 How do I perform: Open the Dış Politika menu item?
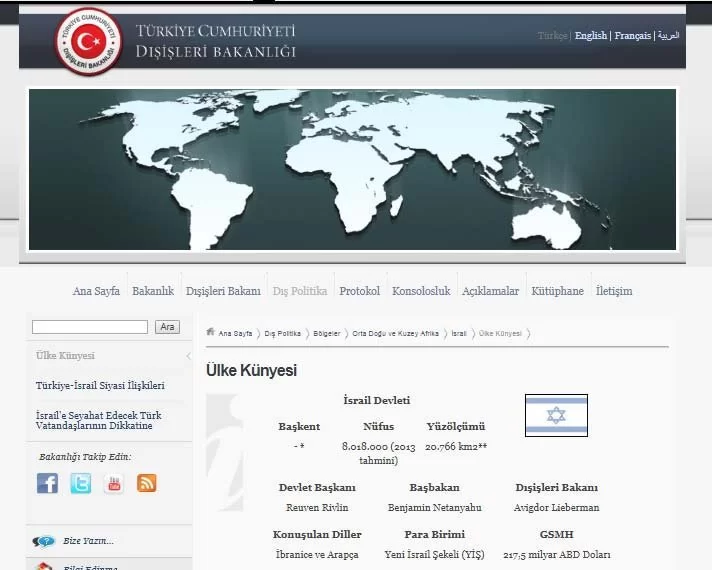coord(300,291)
